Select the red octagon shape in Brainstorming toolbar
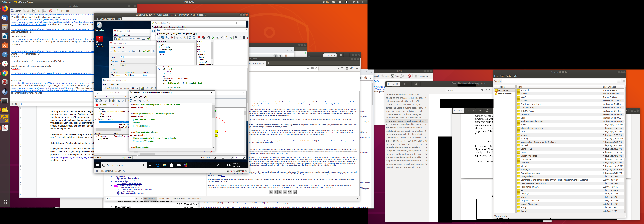Viewport: 644px width, 224px height. 97,105
